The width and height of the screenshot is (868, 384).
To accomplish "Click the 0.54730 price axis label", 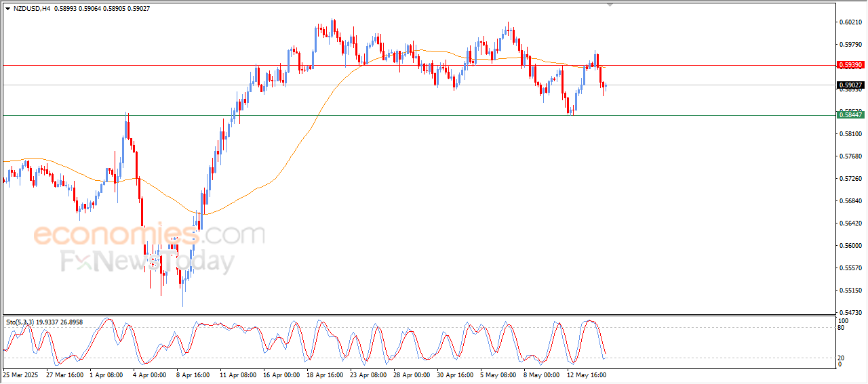I will point(850,313).
